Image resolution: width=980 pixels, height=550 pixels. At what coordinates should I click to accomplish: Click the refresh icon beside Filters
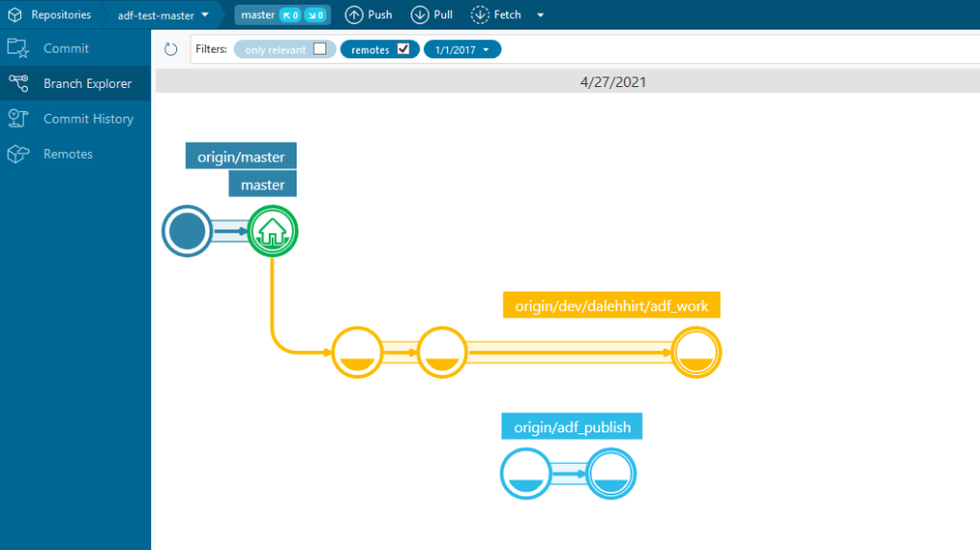pyautogui.click(x=171, y=50)
